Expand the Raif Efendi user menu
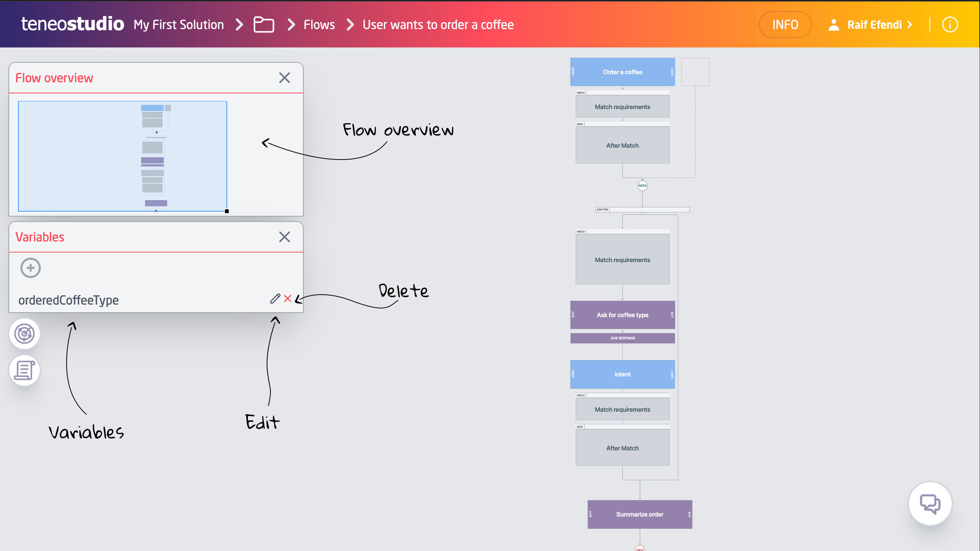The height and width of the screenshot is (551, 980). [874, 25]
